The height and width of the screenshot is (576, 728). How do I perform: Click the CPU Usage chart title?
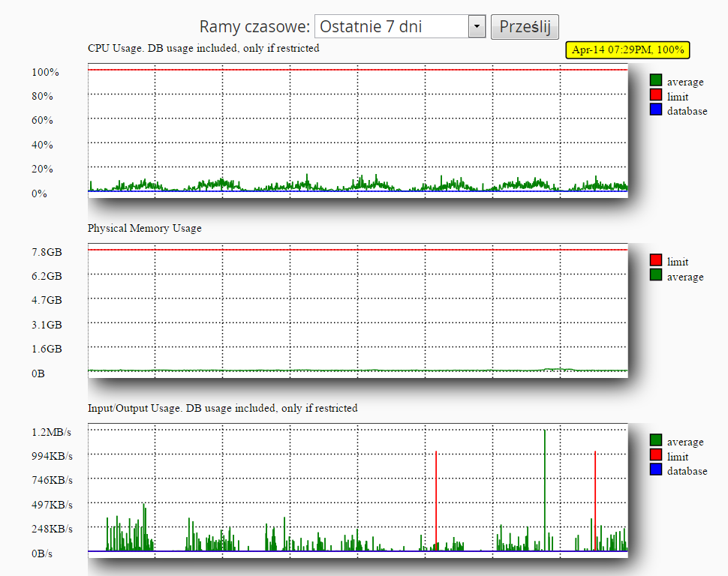click(203, 48)
